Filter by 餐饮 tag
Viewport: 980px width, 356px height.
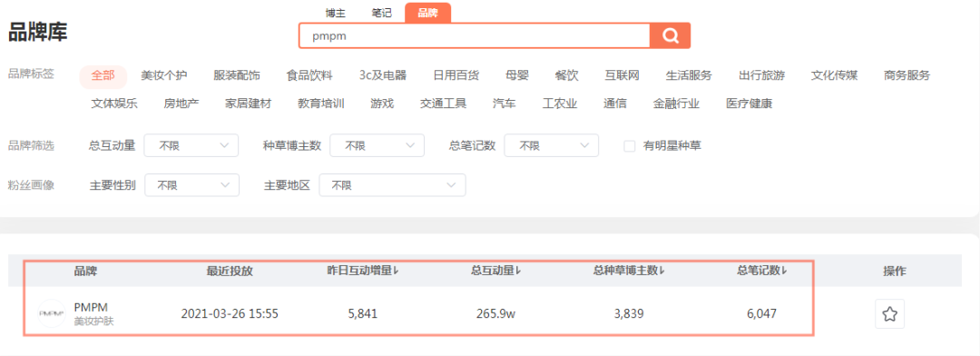[x=567, y=75]
